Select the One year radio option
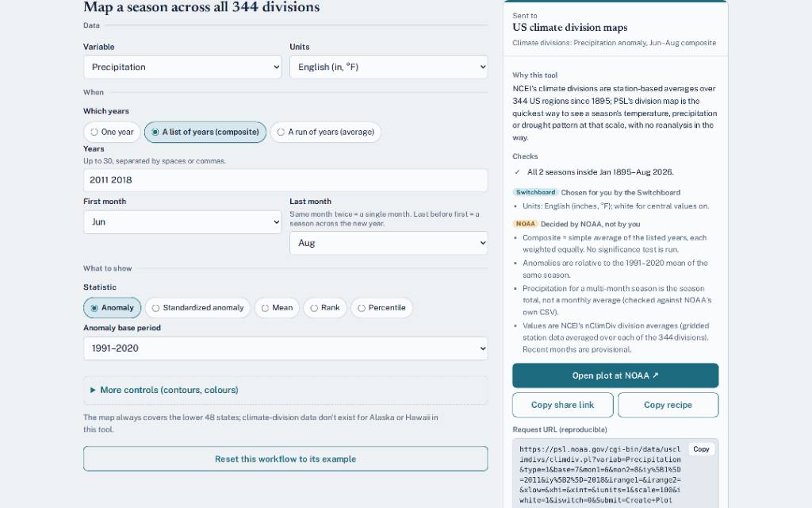Viewport: 812px width, 508px height. (x=112, y=133)
